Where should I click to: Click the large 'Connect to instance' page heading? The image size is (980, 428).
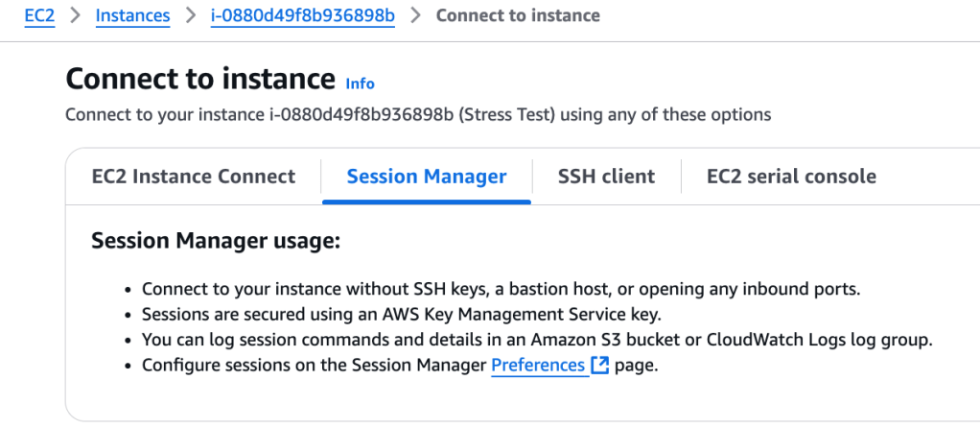200,79
